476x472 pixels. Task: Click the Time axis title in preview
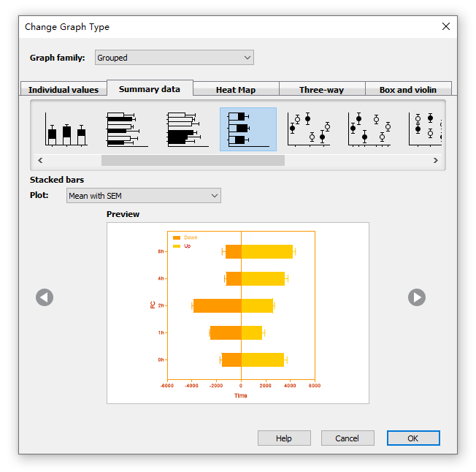click(241, 396)
